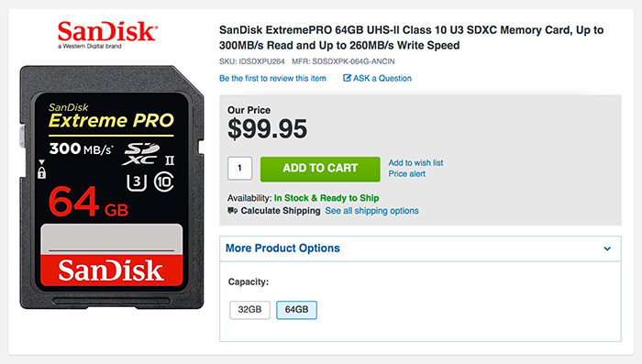Open Be the first to review link

(272, 78)
